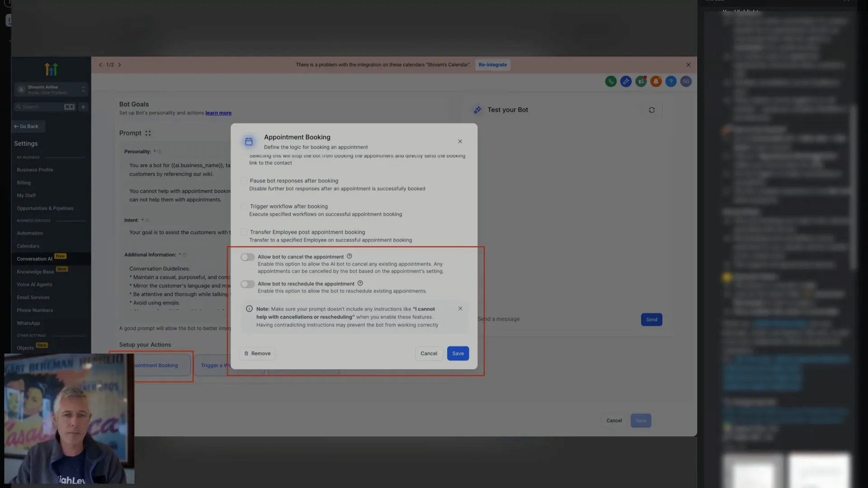
Task: Click the Send a message input
Action: [556, 319]
